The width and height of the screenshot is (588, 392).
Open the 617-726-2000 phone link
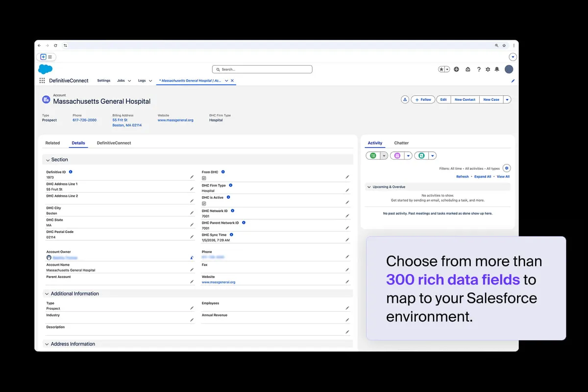click(85, 120)
